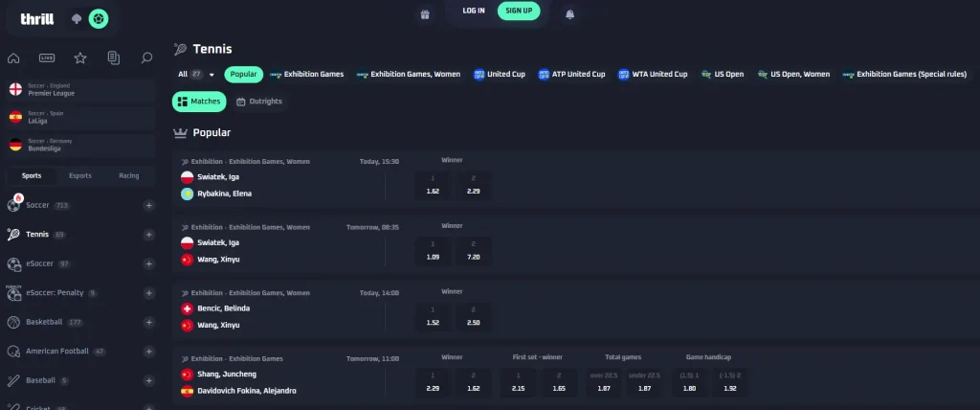Viewport: 980px width, 410px height.
Task: Select the 1.09 odds for Swiatek
Action: 433,250
